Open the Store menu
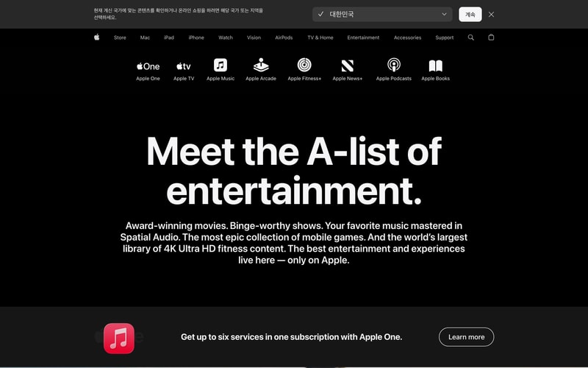Viewport: 588px width, 368px height. tap(120, 38)
